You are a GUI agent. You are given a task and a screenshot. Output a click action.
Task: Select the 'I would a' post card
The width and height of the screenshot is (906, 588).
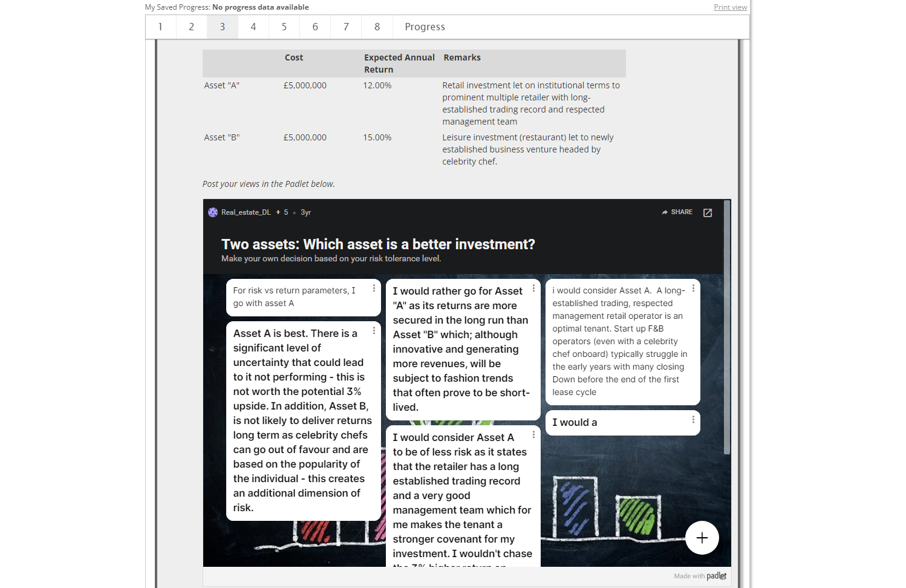[x=622, y=423]
